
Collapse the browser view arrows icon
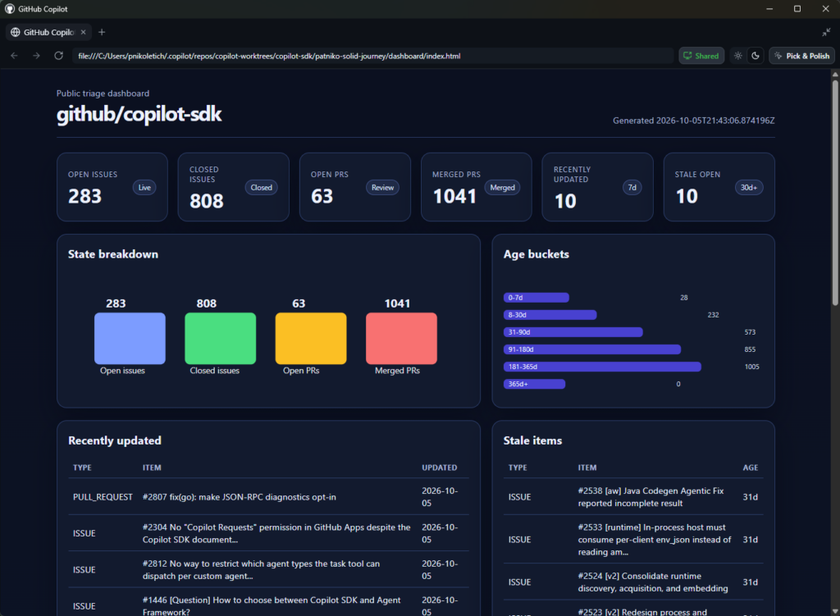tap(826, 32)
